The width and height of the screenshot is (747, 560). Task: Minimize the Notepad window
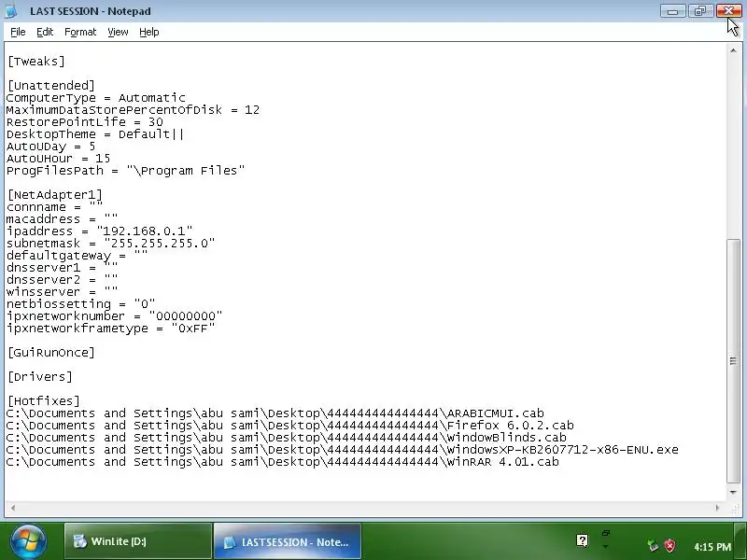pos(672,11)
